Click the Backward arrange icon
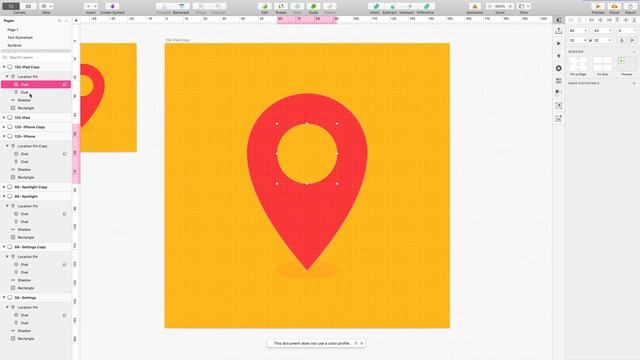Viewport: 640px width, 360px height. pos(181,7)
